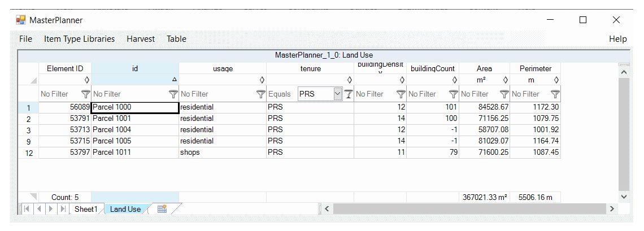Click the vertical scrollbar up arrow
The width and height of the screenshot is (644, 231).
[x=624, y=72]
